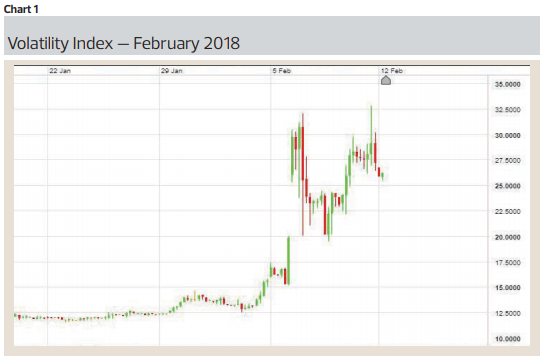Click the 5 Feb date label

282,71
